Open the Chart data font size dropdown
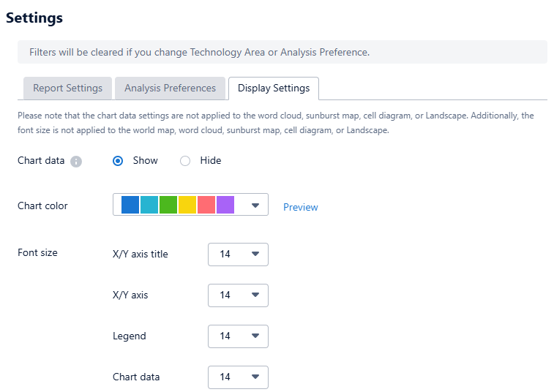The image size is (554, 392). point(238,377)
